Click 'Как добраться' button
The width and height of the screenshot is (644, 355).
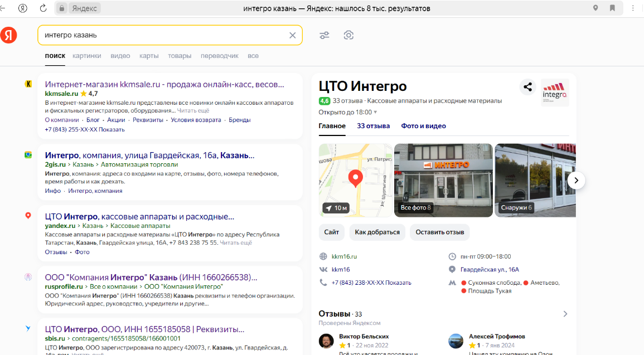point(377,232)
